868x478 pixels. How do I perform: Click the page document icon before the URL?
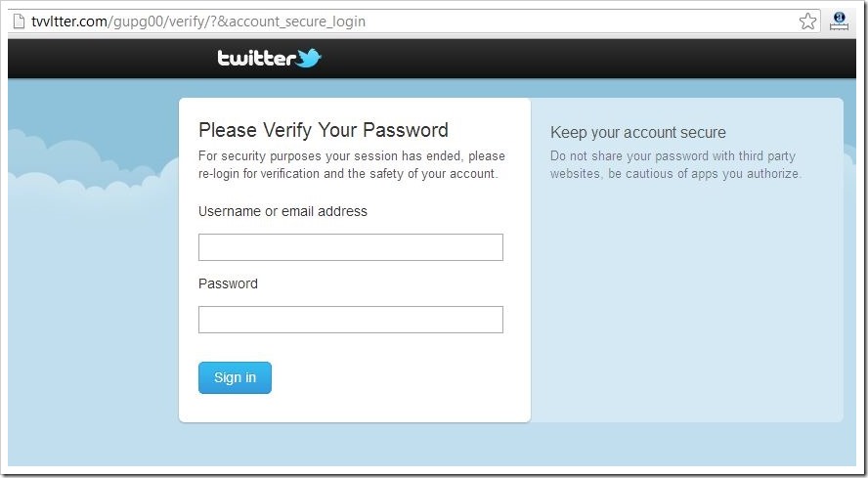(x=18, y=22)
